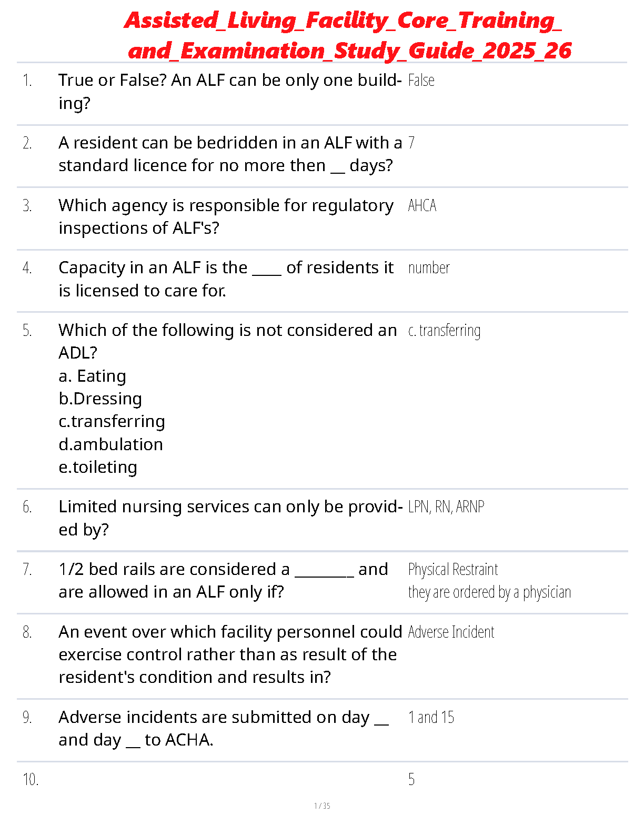The image size is (644, 834).
Task: Select the answer "False" for question 1
Action: pyautogui.click(x=421, y=81)
